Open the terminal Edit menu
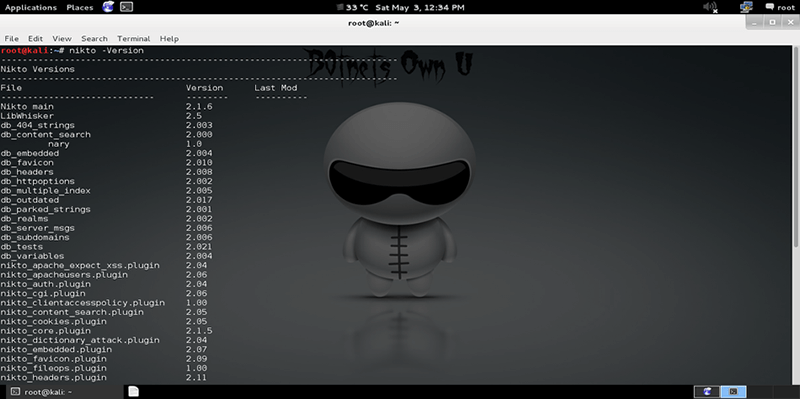The height and width of the screenshot is (400, 800). (x=35, y=38)
